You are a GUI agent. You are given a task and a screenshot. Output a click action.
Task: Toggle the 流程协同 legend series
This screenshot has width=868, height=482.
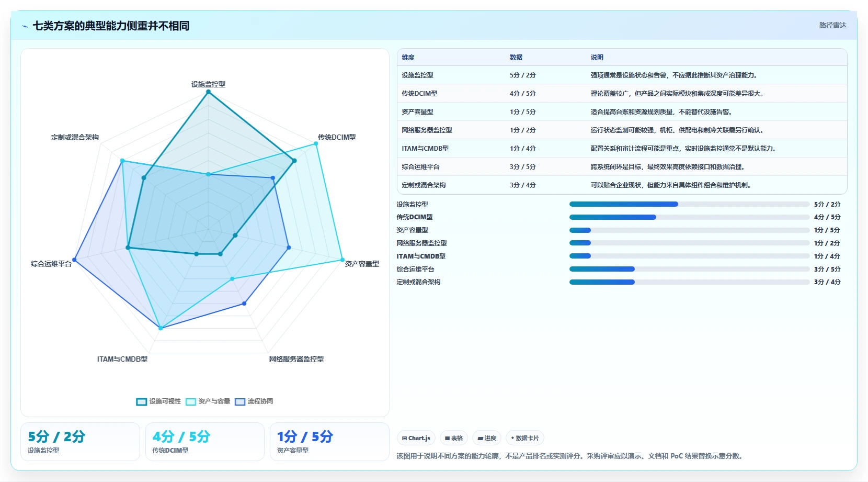254,401
